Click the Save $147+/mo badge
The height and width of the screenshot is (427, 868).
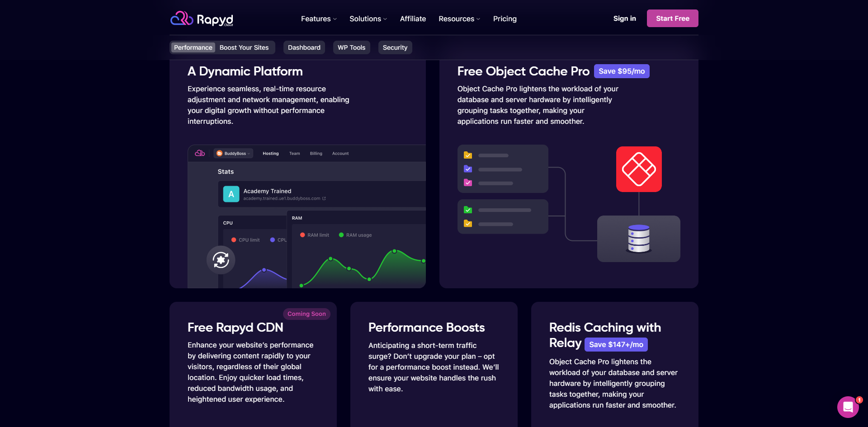coord(616,344)
